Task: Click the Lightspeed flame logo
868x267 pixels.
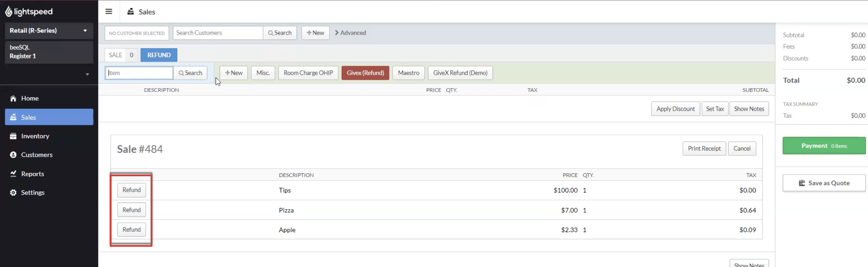Action: (9, 12)
